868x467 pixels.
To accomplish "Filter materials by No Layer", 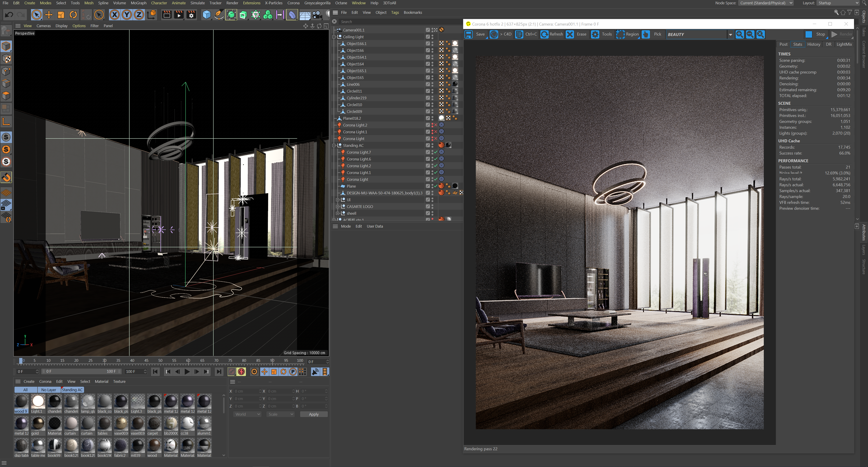I will click(x=49, y=390).
